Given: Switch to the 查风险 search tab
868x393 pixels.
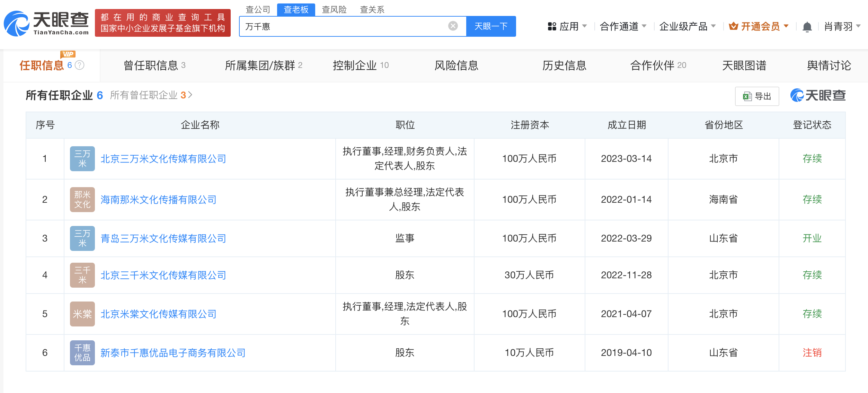Looking at the screenshot, I should 334,10.
